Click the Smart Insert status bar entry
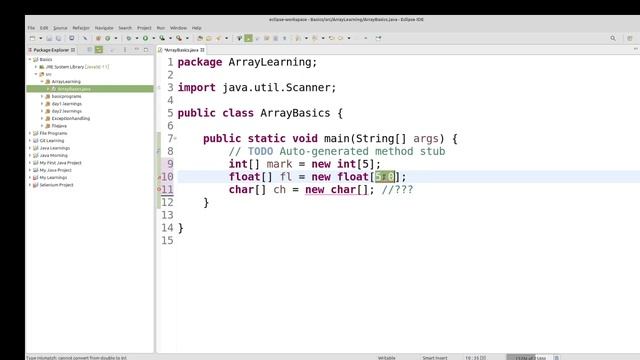The width and height of the screenshot is (640, 360). [x=435, y=358]
